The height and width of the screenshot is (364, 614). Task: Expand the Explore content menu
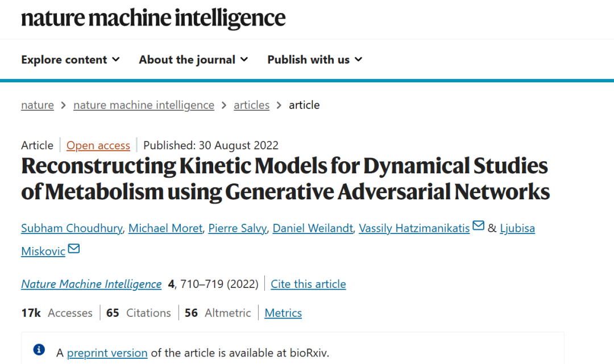pos(70,60)
